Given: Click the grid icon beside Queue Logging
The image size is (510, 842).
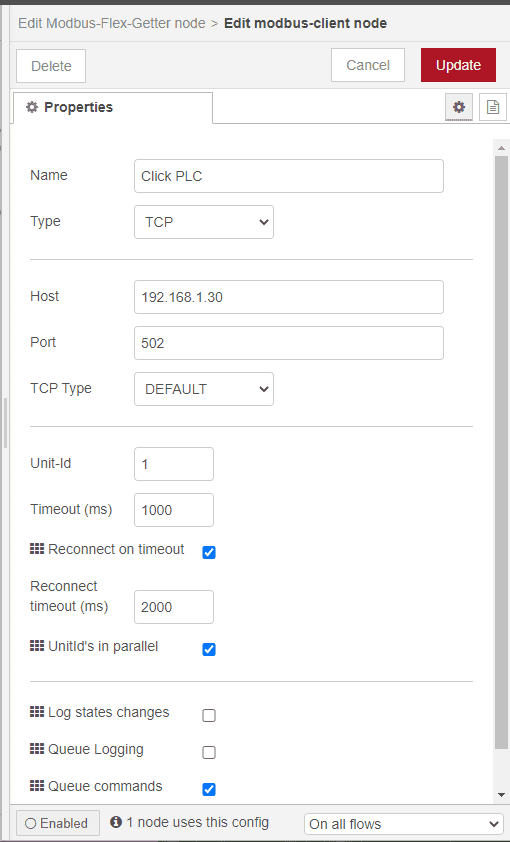Looking at the screenshot, I should click(37, 749).
